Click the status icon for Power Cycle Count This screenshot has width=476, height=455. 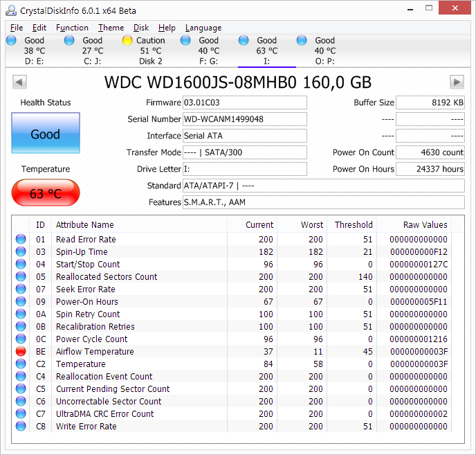[21, 339]
